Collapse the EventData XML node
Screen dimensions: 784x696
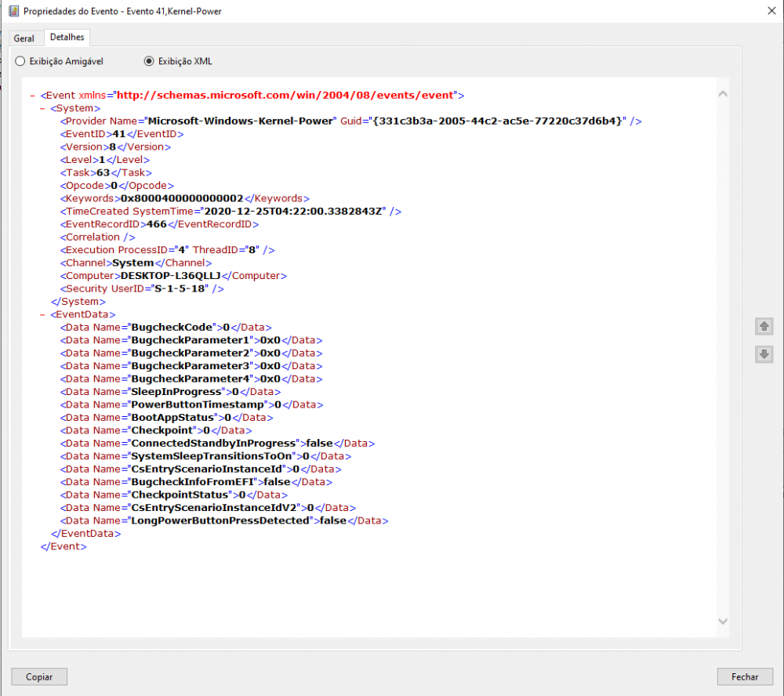point(42,314)
